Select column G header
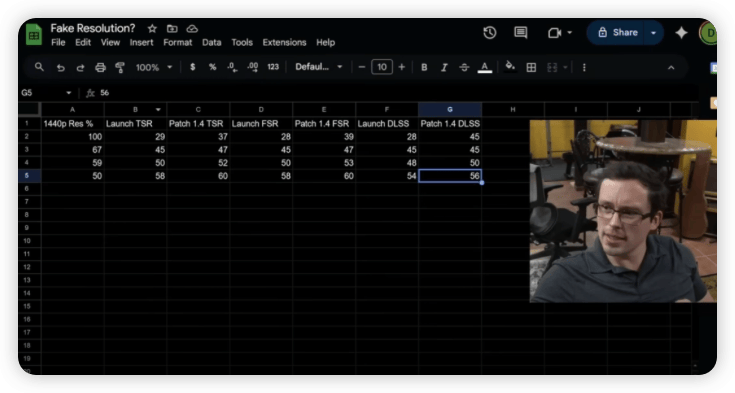Viewport: 735px width, 393px height. (450, 109)
